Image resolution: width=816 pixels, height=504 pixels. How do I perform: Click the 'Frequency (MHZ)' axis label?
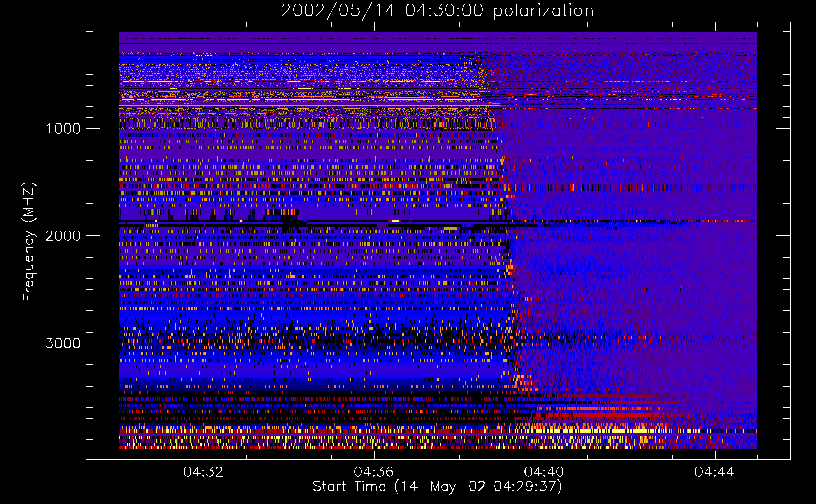29,242
